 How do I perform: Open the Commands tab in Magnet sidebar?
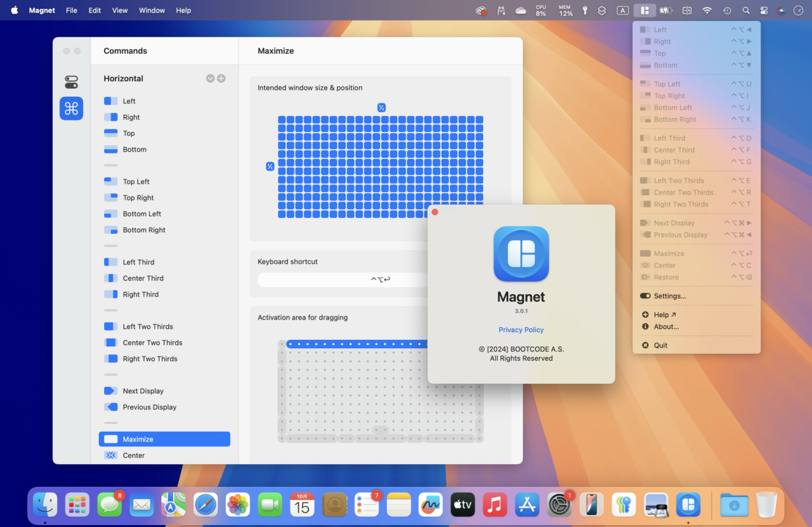click(x=71, y=108)
